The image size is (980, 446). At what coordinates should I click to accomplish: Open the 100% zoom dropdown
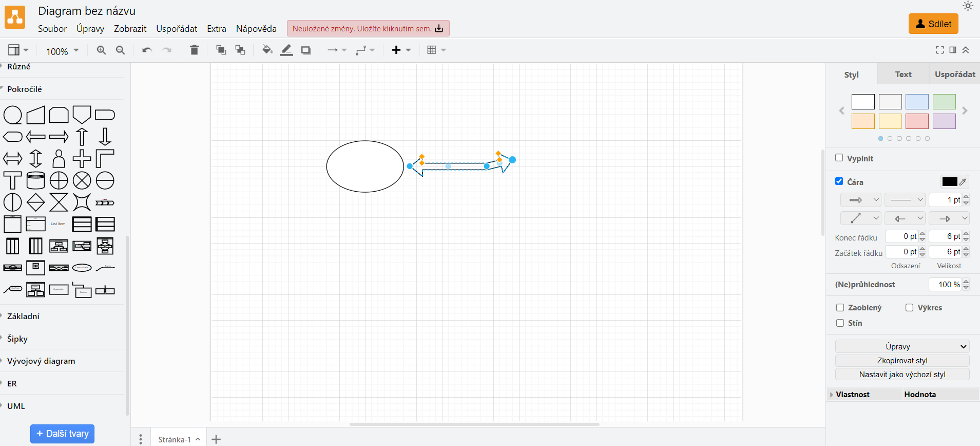pyautogui.click(x=62, y=51)
